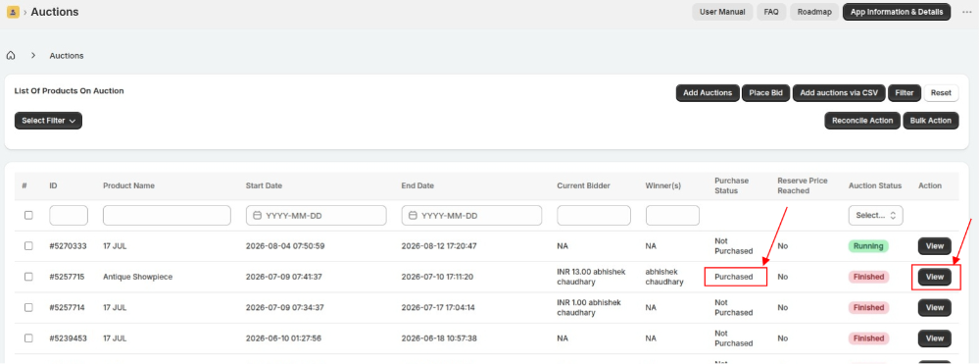Click the Purchased status cell
980x364 pixels.
click(734, 277)
